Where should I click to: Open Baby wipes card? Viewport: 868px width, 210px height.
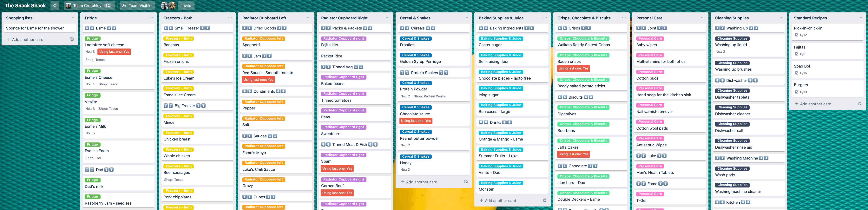tap(670, 42)
